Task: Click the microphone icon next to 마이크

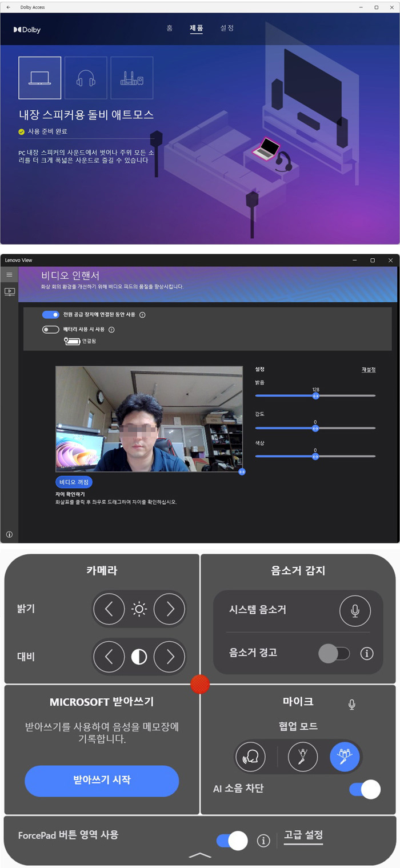Action: [352, 704]
